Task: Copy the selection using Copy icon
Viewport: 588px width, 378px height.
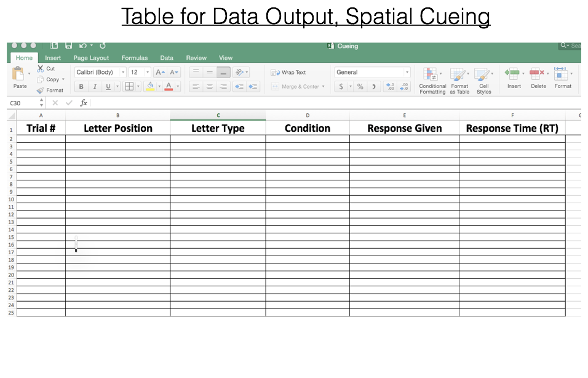Action: (x=40, y=79)
